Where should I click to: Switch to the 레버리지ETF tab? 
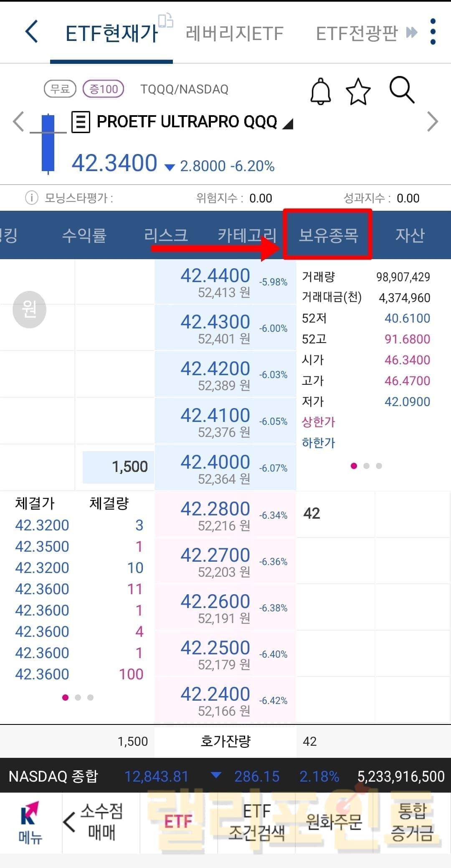click(x=234, y=33)
